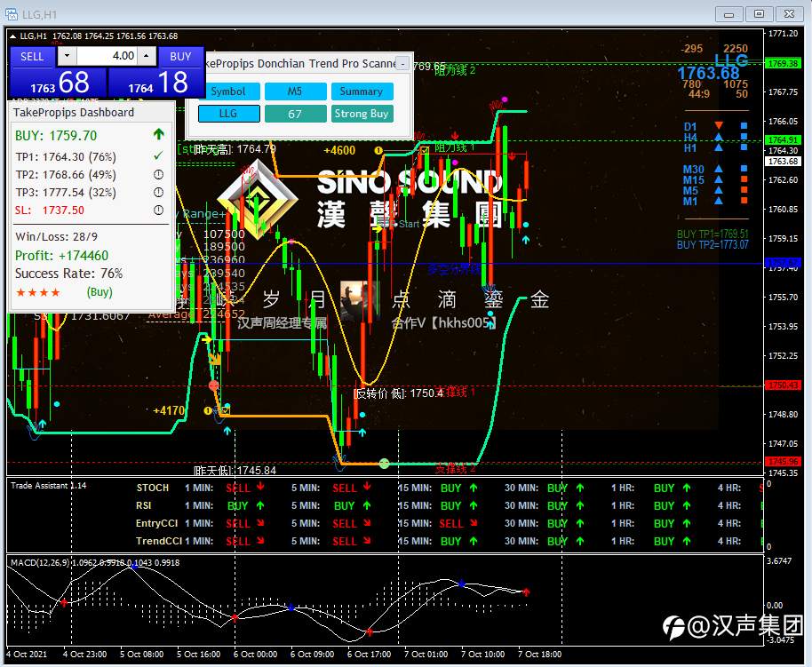
Task: Click the LLG,H1 chart header triangle
Action: pos(13,36)
